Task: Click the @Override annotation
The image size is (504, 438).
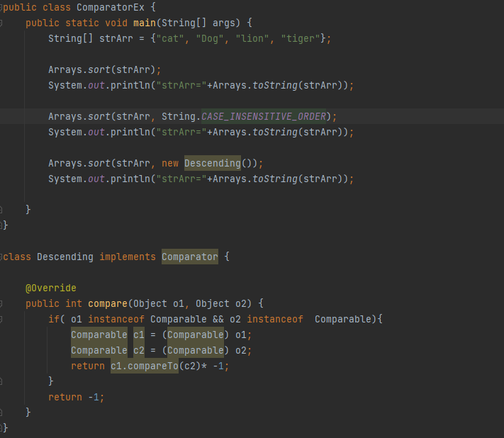Action: coord(51,288)
